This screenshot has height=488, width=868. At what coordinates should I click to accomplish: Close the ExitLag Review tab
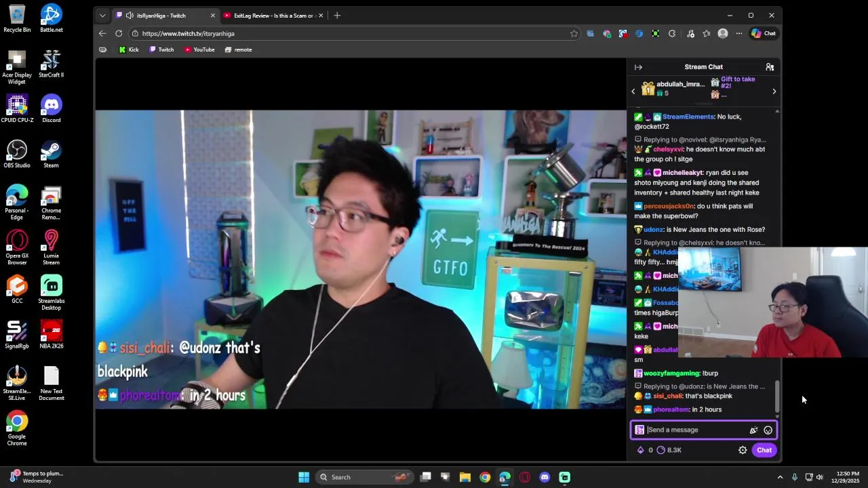tap(321, 16)
